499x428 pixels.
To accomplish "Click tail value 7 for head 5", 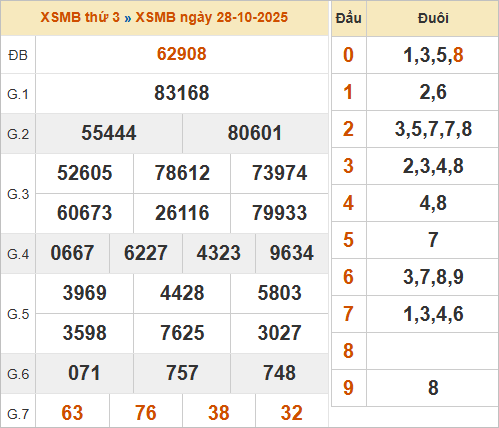I will click(433, 240).
